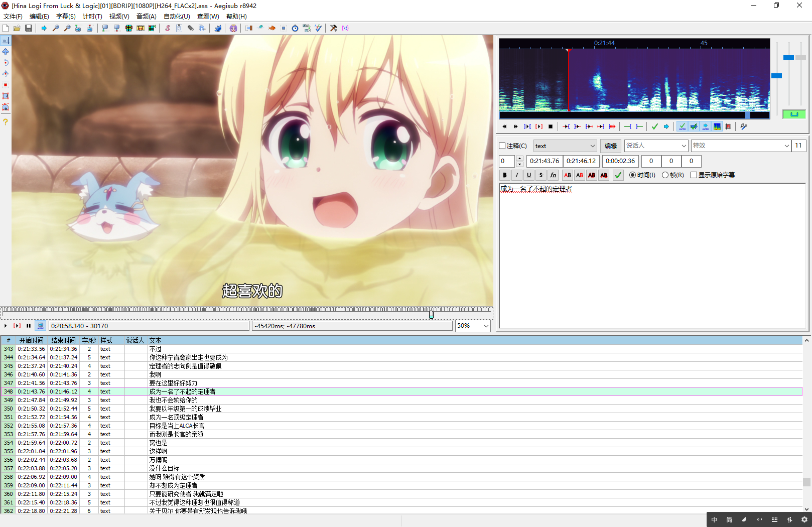Go to the previous audio line

tap(504, 126)
